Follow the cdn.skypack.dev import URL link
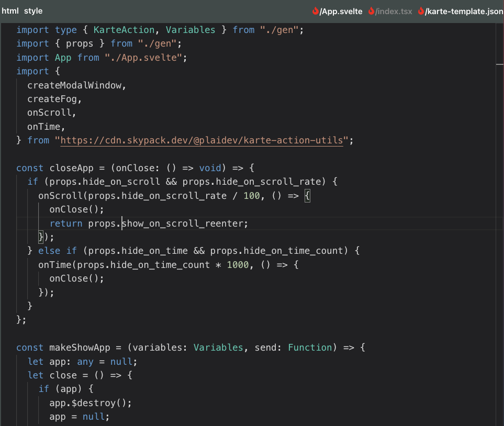 click(201, 140)
